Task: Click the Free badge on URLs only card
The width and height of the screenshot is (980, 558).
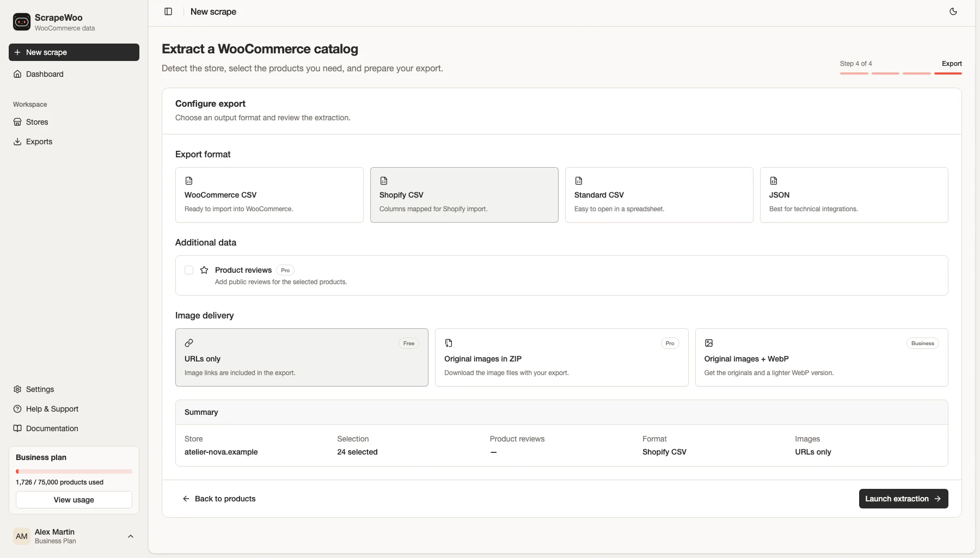Action: pos(409,343)
